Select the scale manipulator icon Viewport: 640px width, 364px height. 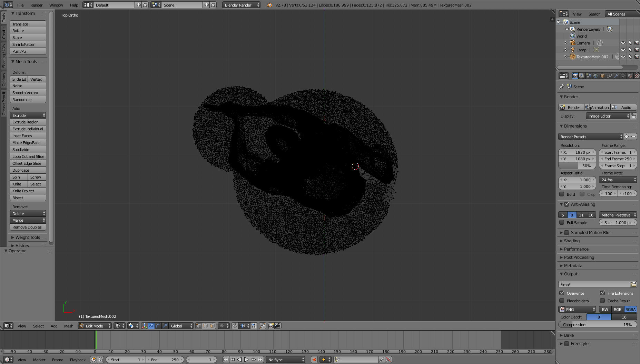tap(165, 326)
